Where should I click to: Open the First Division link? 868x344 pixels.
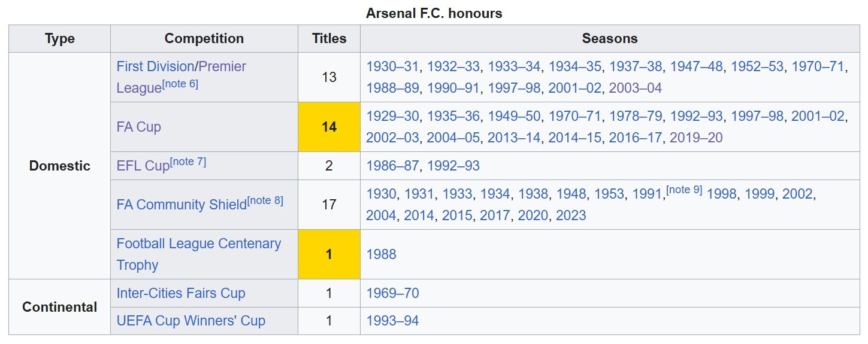point(156,66)
